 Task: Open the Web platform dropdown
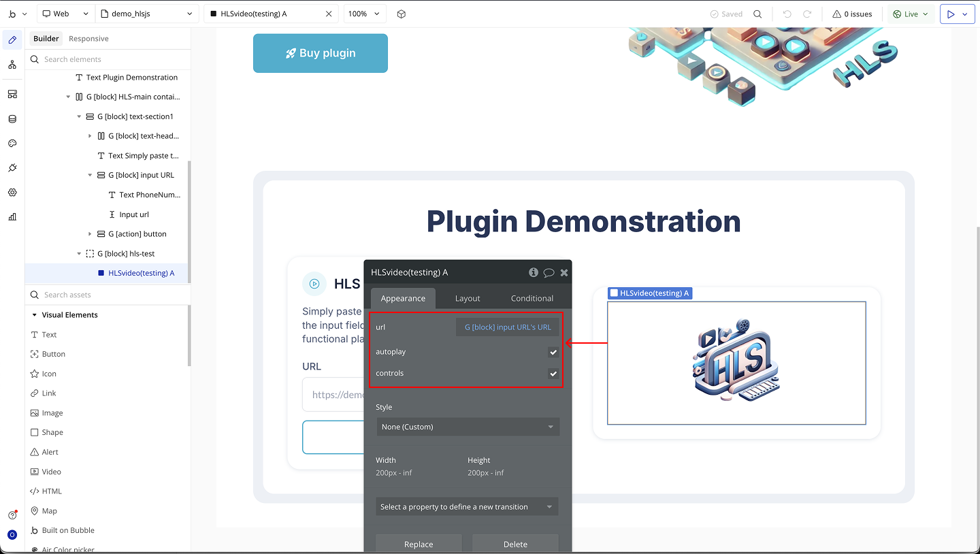65,14
